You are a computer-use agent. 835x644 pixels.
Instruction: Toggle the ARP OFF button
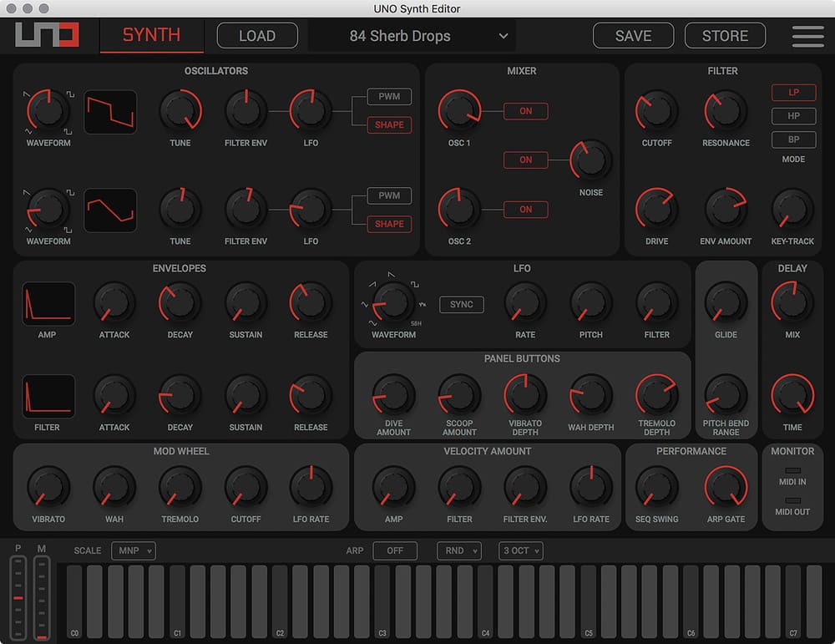coord(395,550)
